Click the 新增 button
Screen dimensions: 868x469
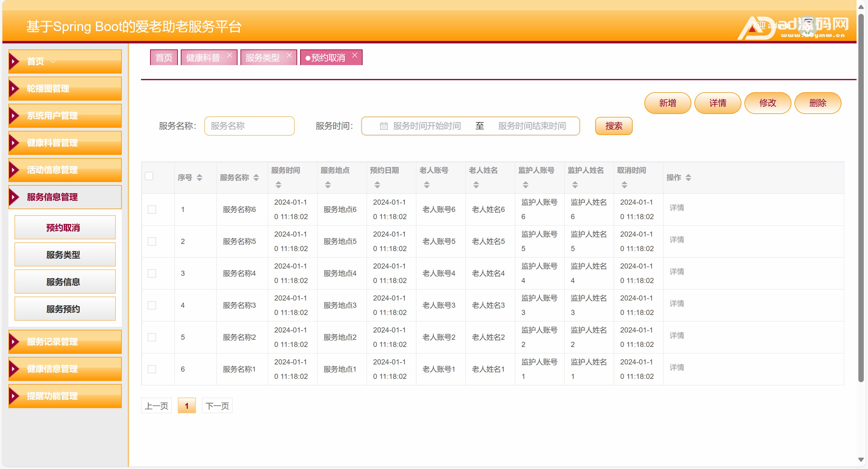(667, 103)
